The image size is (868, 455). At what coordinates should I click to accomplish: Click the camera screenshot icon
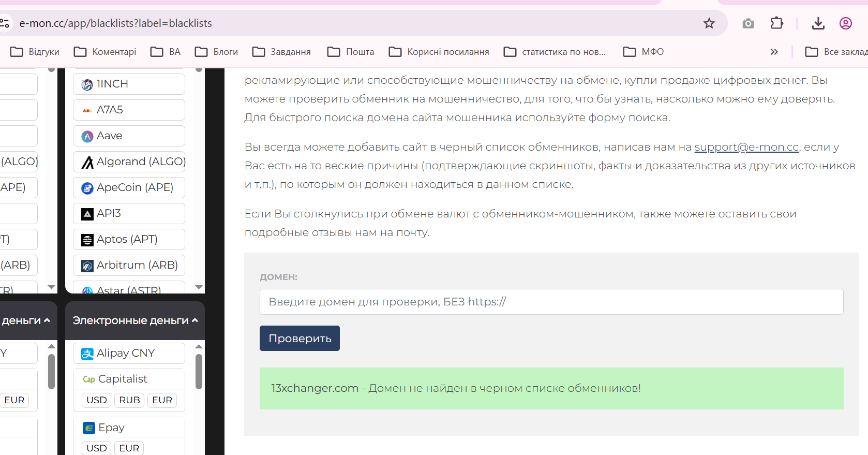pos(748,23)
